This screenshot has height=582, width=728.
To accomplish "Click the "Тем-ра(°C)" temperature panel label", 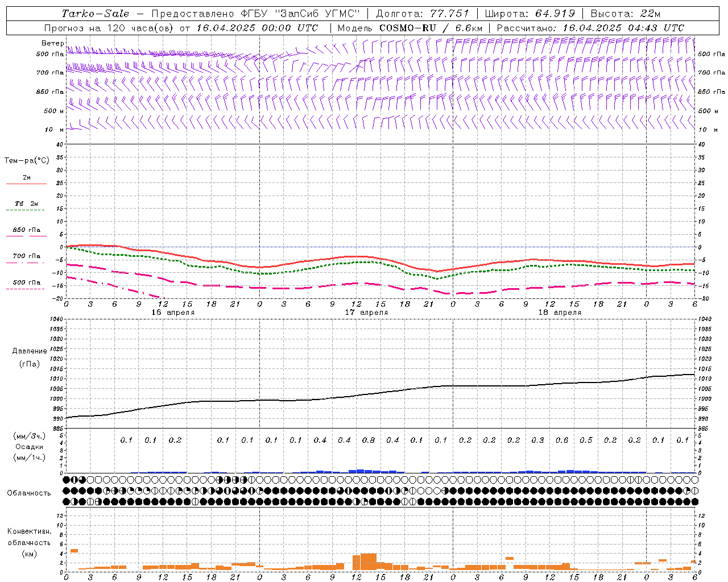I will point(27,161).
